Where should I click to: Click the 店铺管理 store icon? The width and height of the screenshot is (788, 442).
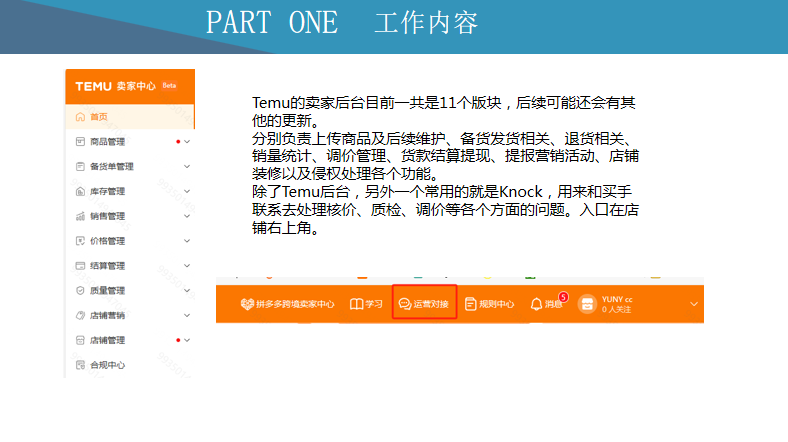tap(80, 340)
